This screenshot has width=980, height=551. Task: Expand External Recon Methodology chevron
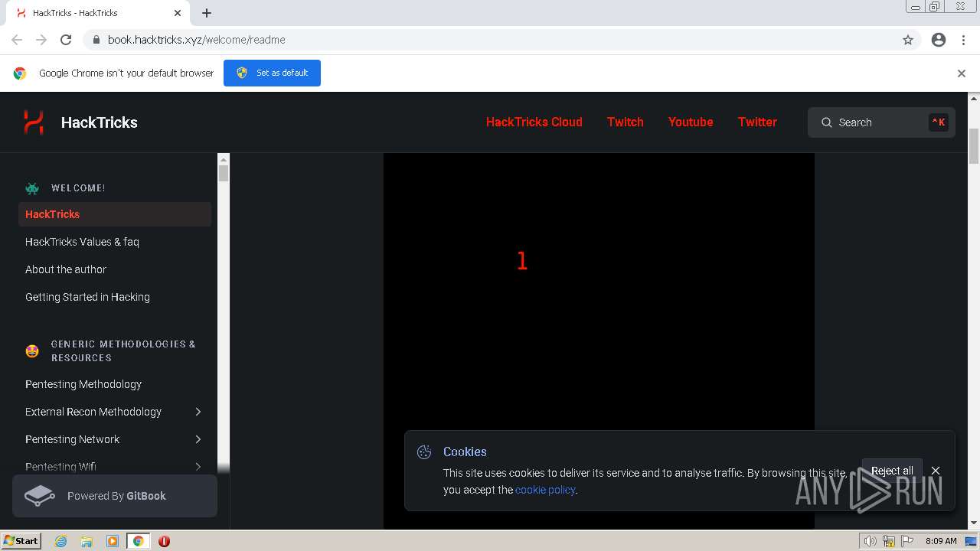click(x=198, y=412)
